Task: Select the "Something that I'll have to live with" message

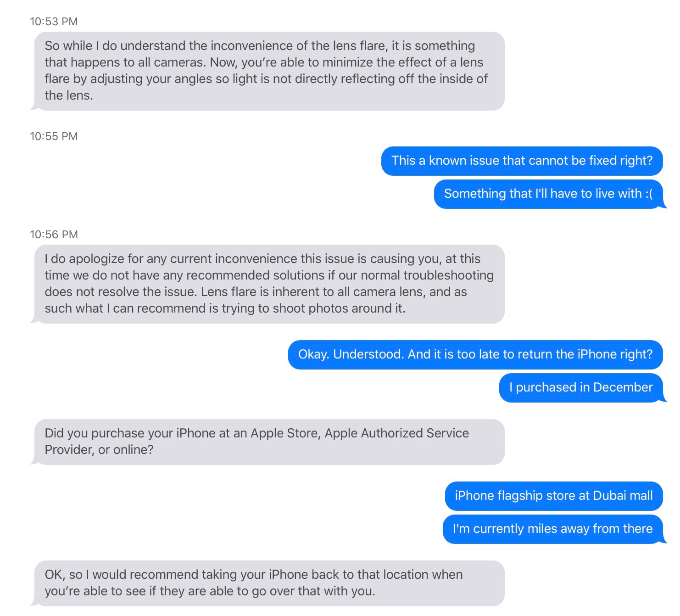Action: (548, 194)
